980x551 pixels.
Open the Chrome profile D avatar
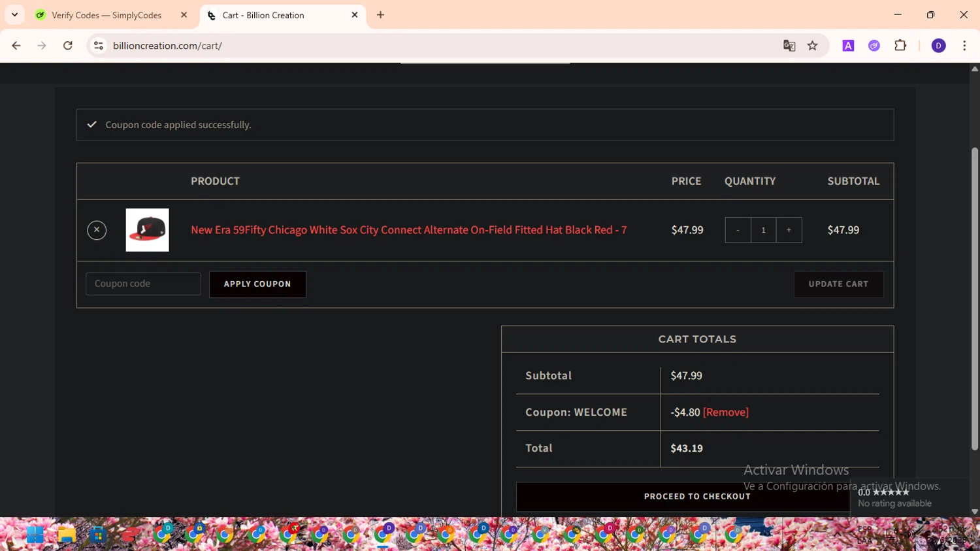[x=938, y=46]
